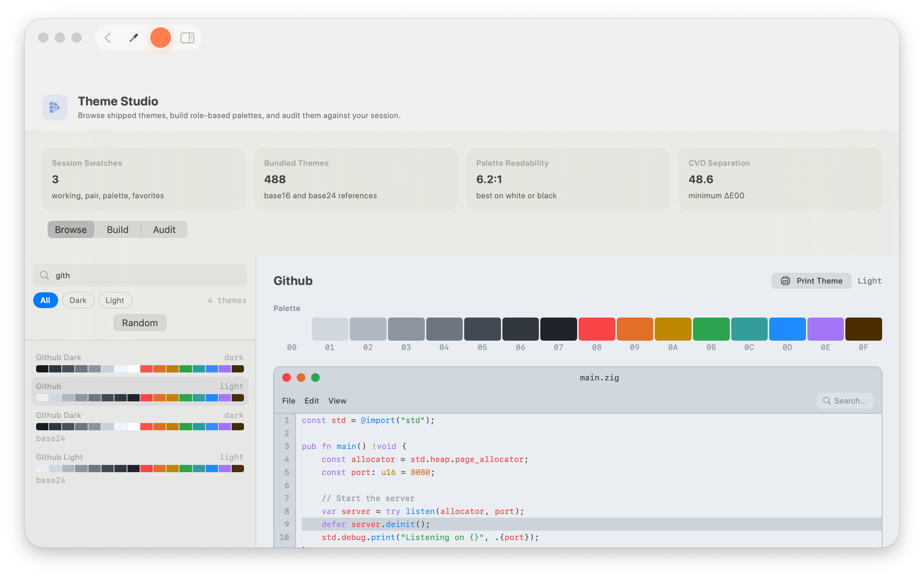Pick the blue palette swatch 0D
The width and height of the screenshot is (924, 578).
click(x=787, y=329)
